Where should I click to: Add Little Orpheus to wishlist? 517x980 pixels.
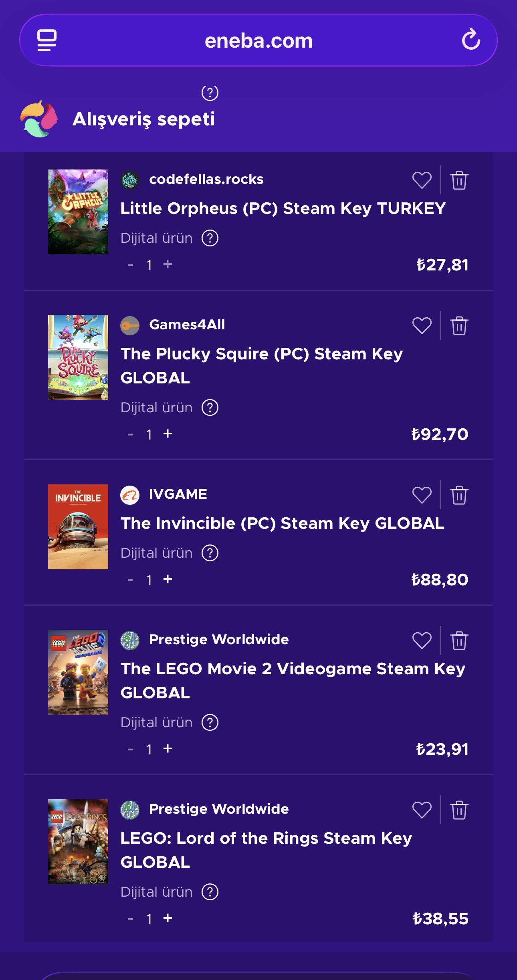(422, 180)
